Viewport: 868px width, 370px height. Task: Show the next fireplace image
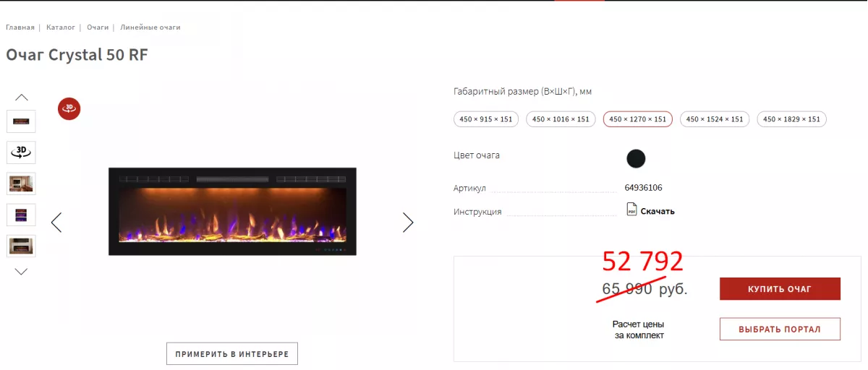click(x=408, y=223)
